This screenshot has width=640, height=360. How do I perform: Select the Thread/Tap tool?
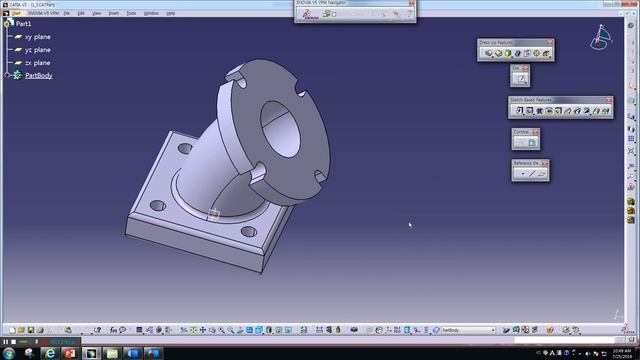pos(536,53)
